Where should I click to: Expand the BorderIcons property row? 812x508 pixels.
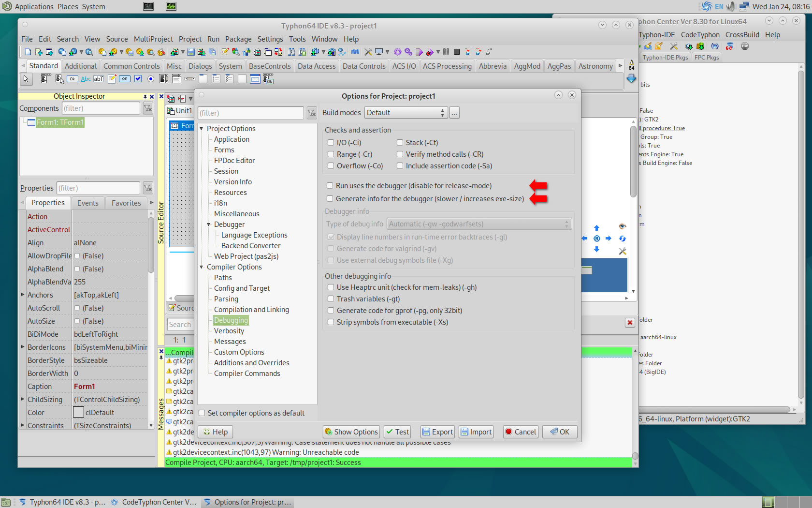pyautogui.click(x=23, y=347)
